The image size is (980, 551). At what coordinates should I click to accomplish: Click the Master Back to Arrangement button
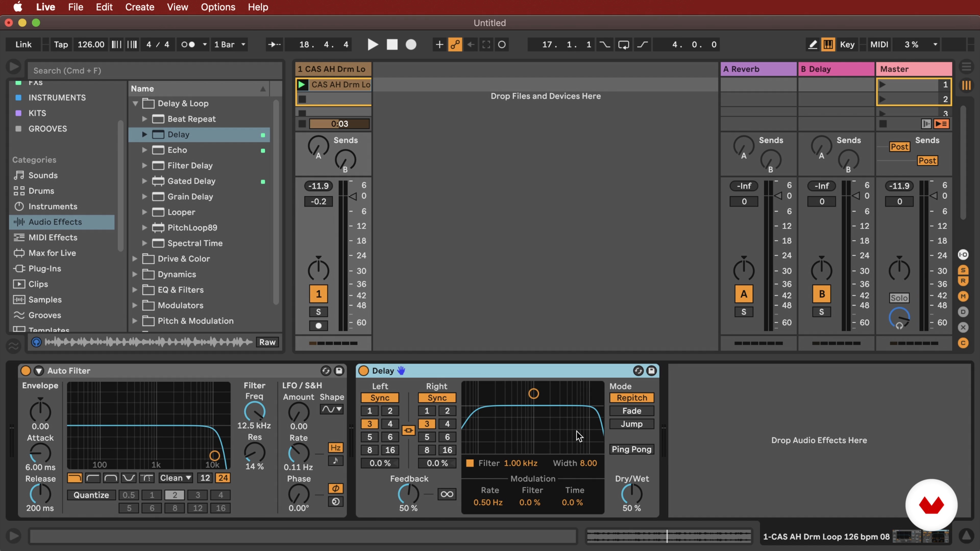coord(941,123)
